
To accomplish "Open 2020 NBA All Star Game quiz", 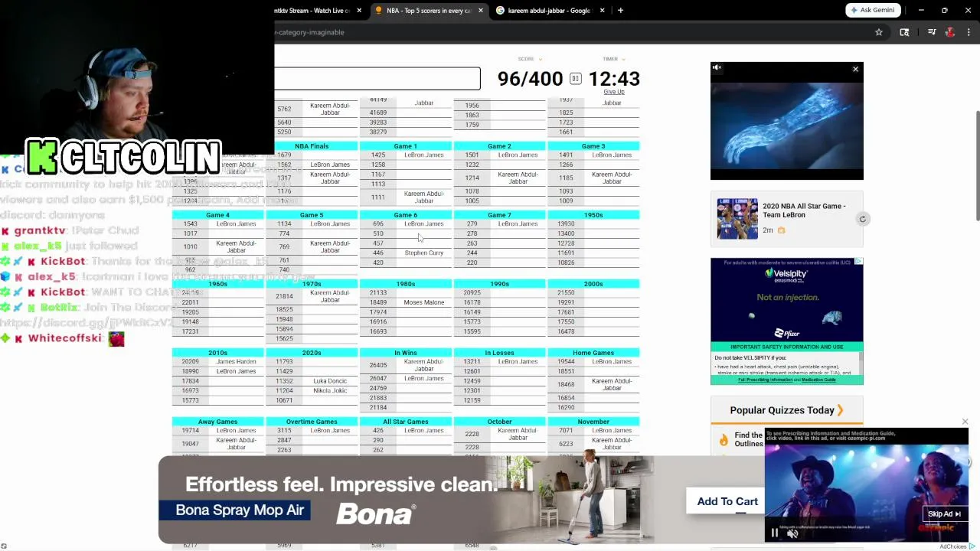I will [x=803, y=210].
